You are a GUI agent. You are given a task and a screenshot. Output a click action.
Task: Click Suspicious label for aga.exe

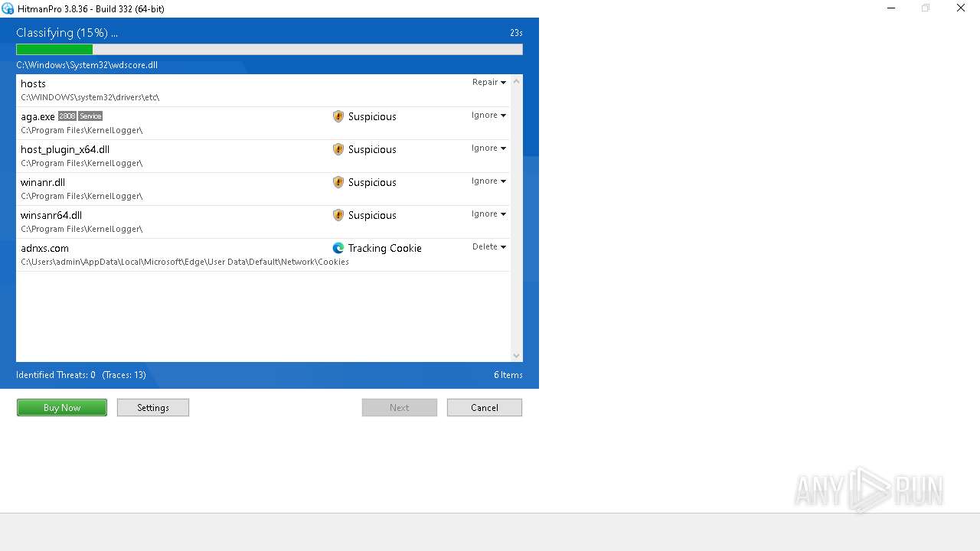372,116
